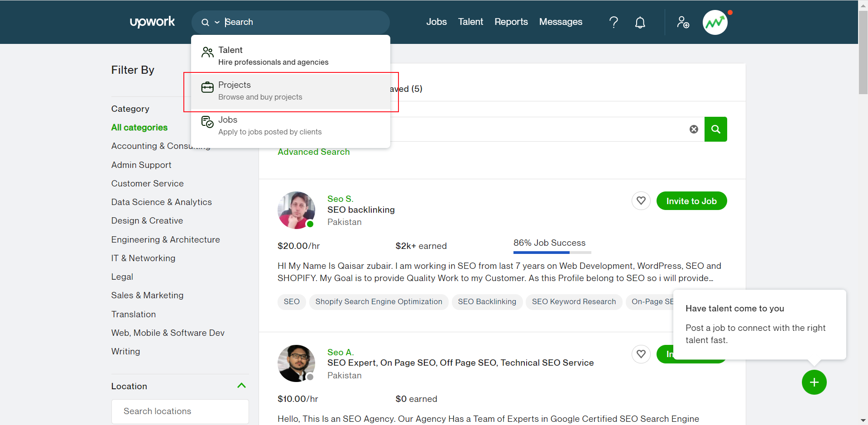Open the notifications bell

point(640,22)
